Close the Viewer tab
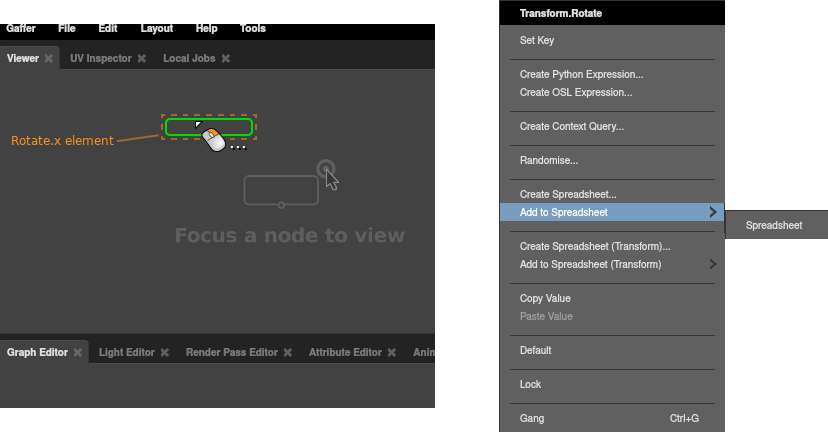828x432 pixels. click(48, 59)
